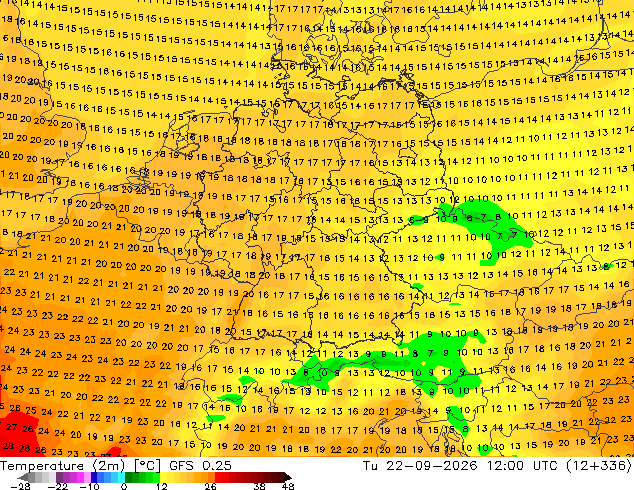Click the '-28' legend scale value

pyautogui.click(x=20, y=486)
